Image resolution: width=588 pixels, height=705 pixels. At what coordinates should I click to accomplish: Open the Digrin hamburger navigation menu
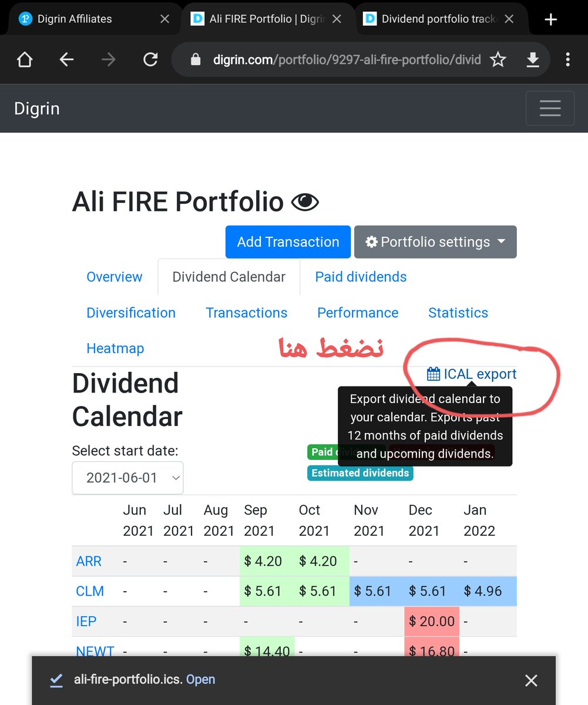(x=550, y=108)
